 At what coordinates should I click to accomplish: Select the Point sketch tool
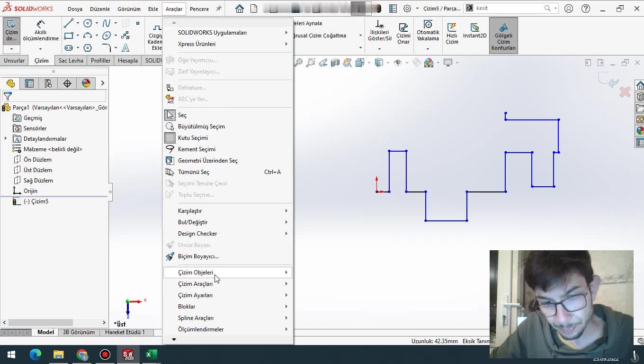coord(138,23)
